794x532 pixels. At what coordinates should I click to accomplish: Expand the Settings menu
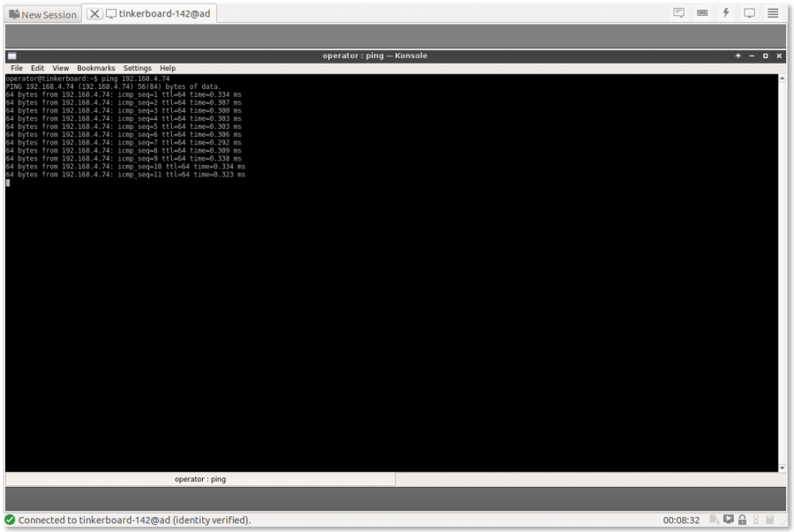[137, 68]
